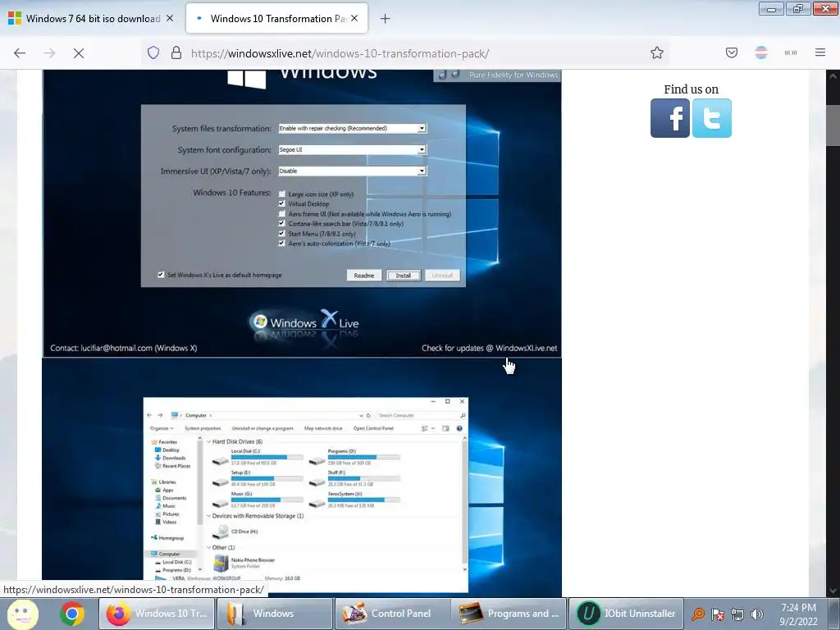Close the Windows 7 64 bit iso tab

[170, 18]
